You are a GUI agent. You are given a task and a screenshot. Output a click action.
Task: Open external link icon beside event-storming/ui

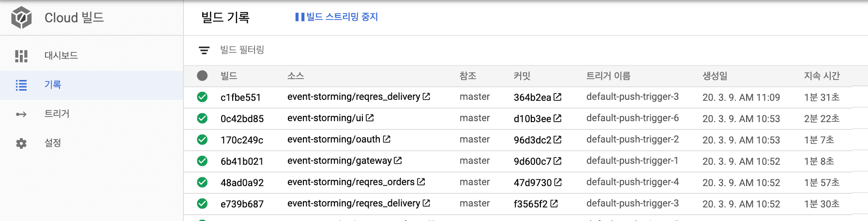click(370, 118)
